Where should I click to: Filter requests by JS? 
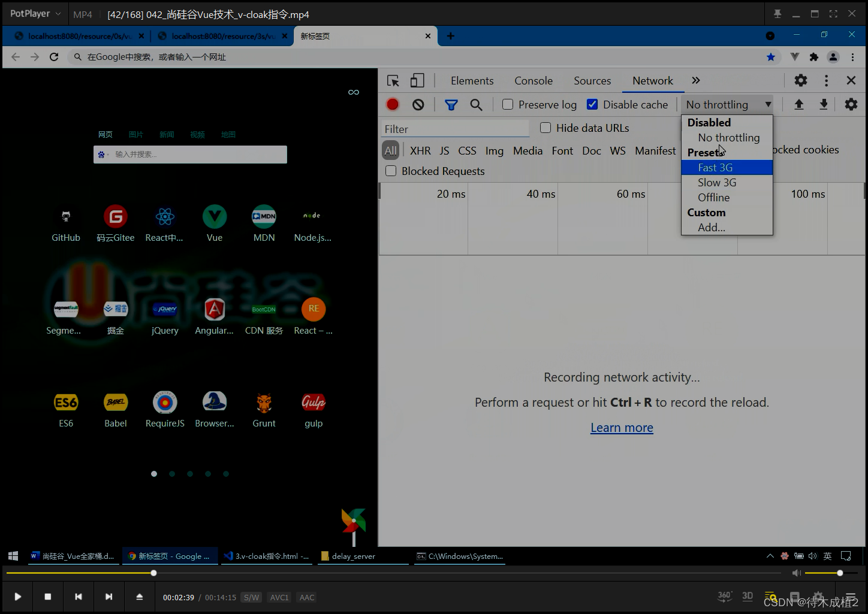(x=444, y=150)
